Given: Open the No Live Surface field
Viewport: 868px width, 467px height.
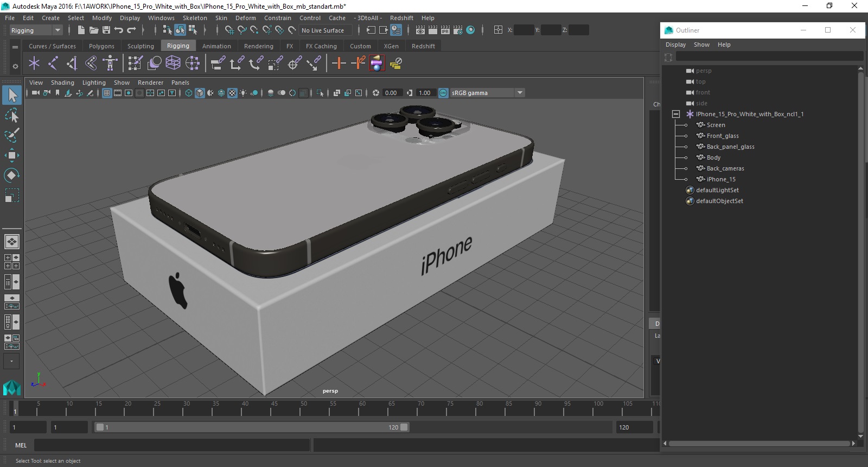Looking at the screenshot, I should pos(324,30).
